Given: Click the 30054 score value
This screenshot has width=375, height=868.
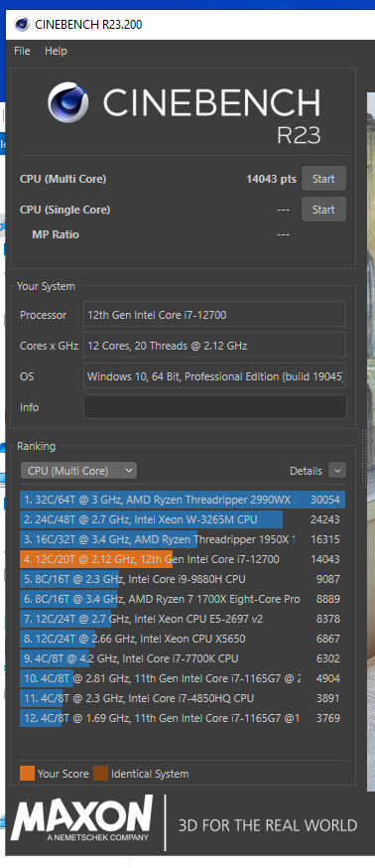Looking at the screenshot, I should tap(325, 500).
